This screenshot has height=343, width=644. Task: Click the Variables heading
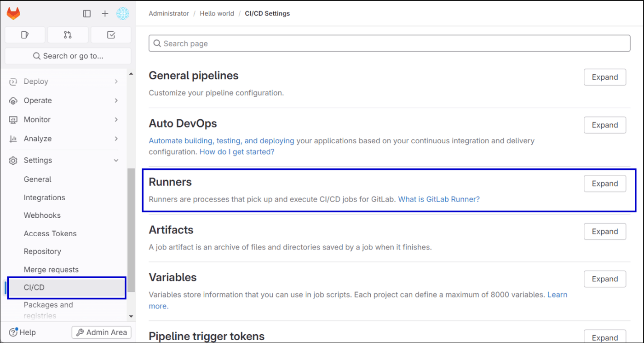pos(172,278)
